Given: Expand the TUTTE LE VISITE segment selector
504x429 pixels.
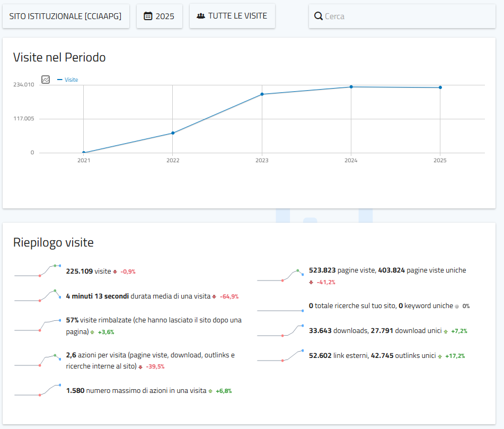Looking at the screenshot, I should [232, 16].
